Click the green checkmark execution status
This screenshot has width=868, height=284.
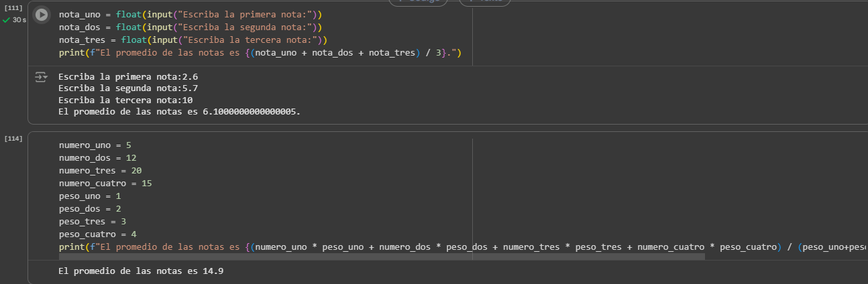pos(7,20)
